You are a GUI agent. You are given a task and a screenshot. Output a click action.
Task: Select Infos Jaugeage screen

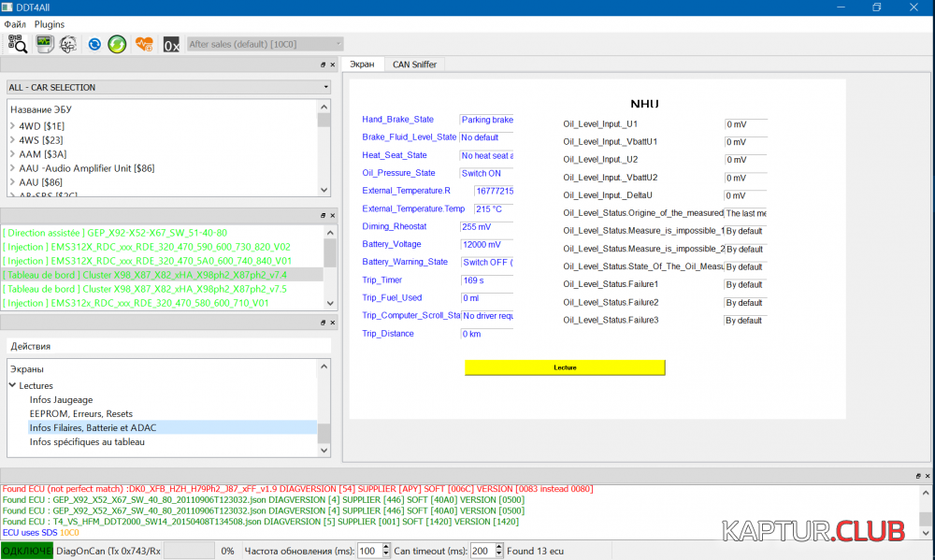[61, 399]
